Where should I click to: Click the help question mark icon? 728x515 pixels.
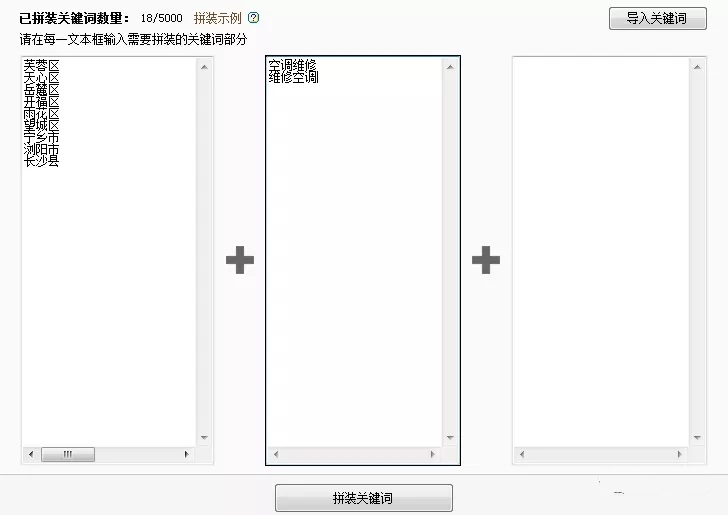tap(254, 18)
